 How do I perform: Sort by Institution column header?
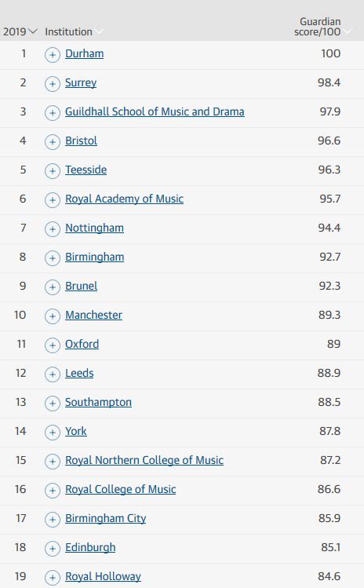point(68,32)
